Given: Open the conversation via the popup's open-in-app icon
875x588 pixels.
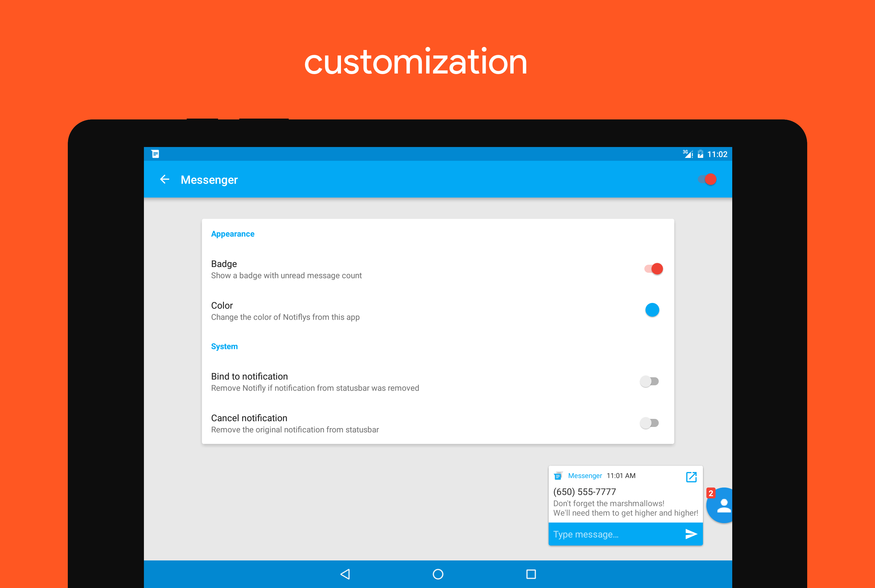Looking at the screenshot, I should [x=691, y=477].
